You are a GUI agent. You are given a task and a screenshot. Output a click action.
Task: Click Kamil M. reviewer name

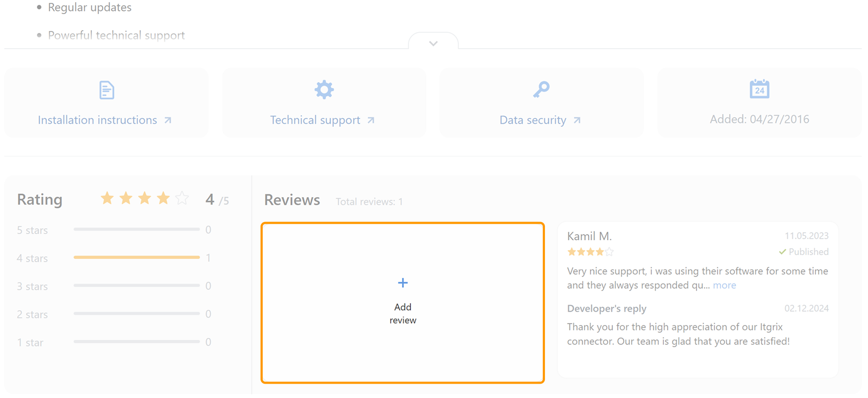[589, 236]
